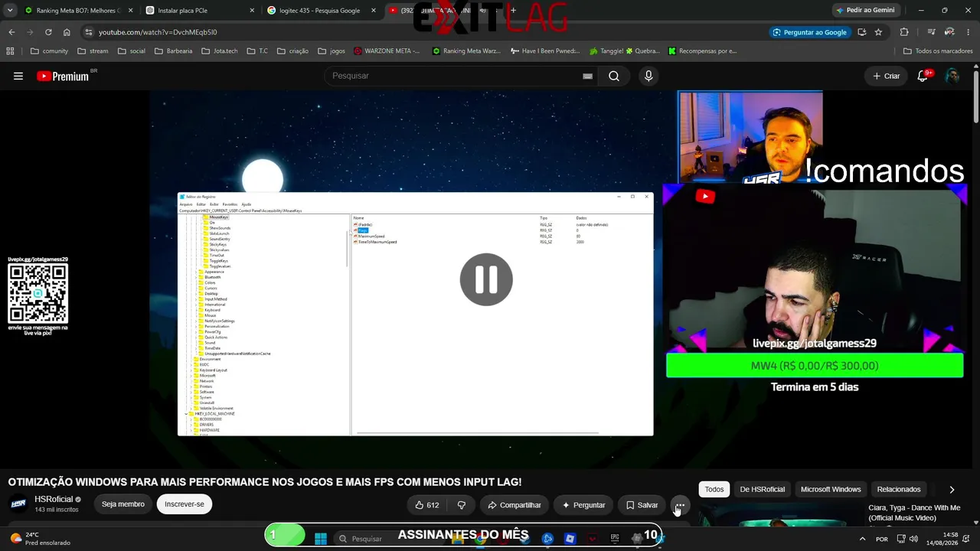Viewport: 980px width, 551px height.
Task: Open the jogos bookmarks folder
Action: tap(332, 51)
